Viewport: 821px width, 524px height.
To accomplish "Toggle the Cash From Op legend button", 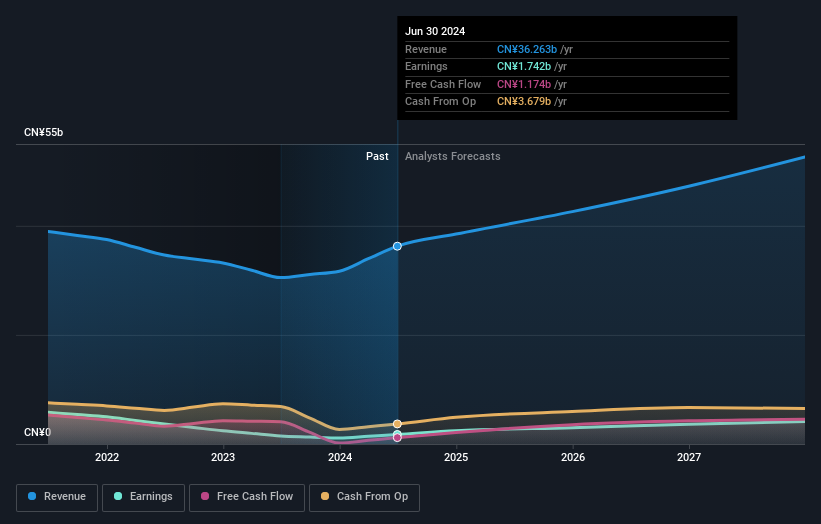I will [x=364, y=497].
